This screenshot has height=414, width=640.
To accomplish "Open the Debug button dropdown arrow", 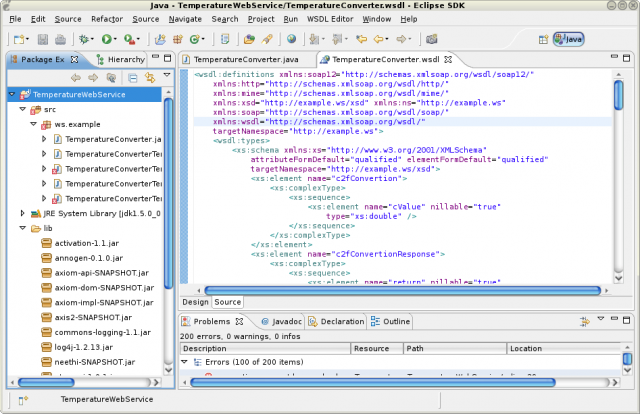I will 93,39.
